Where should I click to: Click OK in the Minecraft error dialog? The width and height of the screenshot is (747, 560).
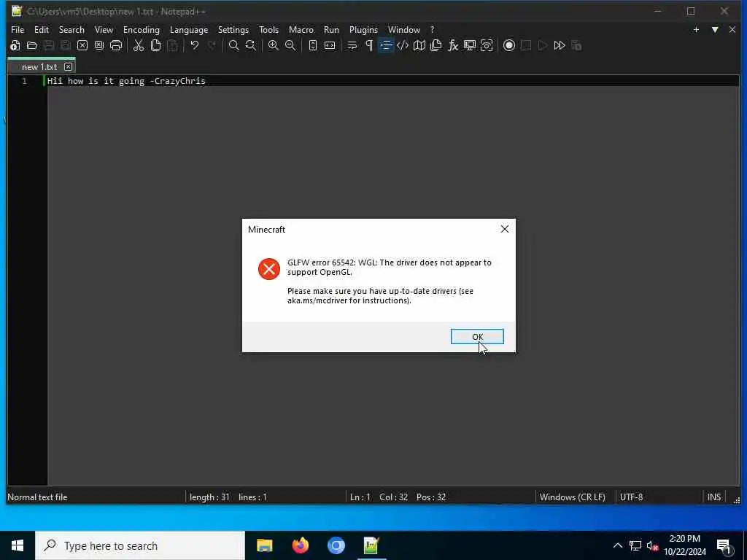[477, 337]
